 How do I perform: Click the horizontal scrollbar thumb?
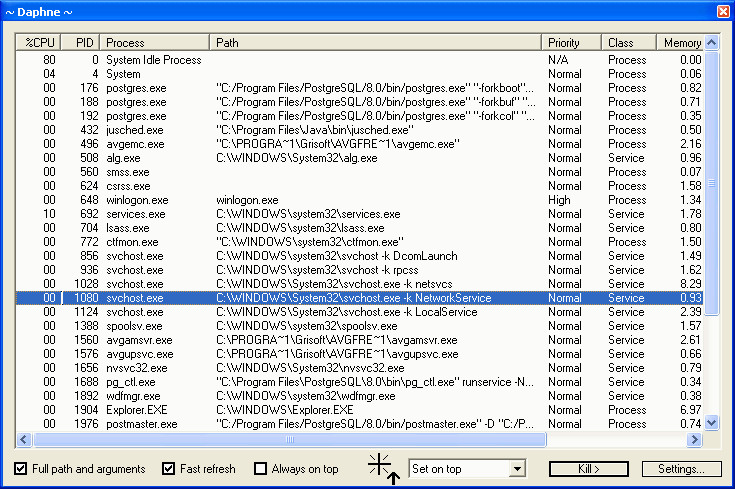(x=290, y=439)
